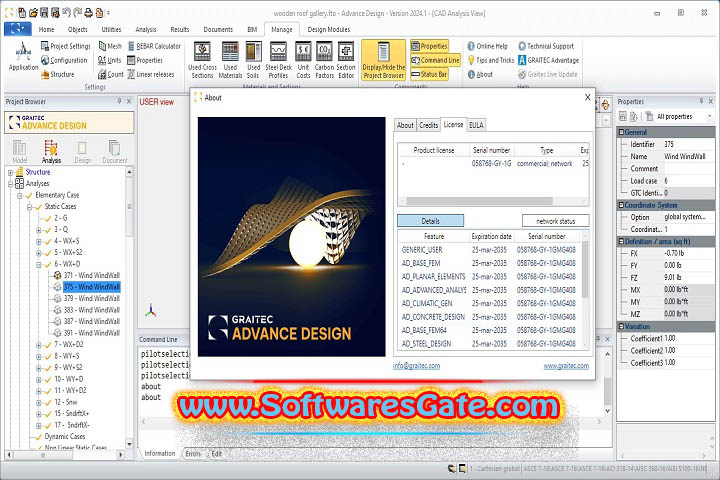
Task: Collapse the General properties section
Action: point(621,132)
